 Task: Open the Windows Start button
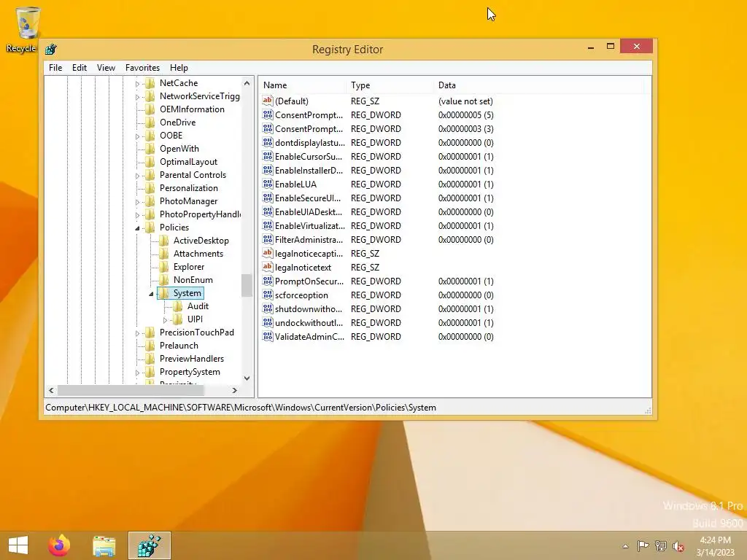pos(18,545)
